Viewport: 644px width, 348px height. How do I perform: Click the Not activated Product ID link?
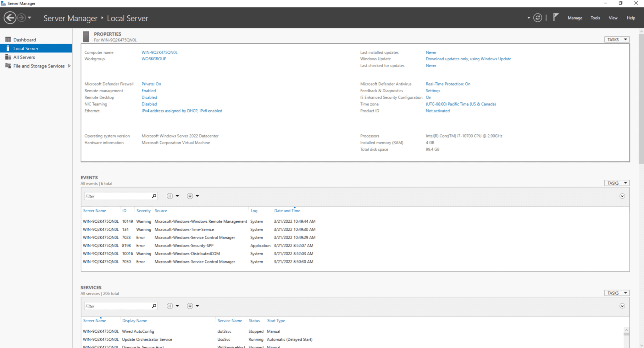point(437,111)
